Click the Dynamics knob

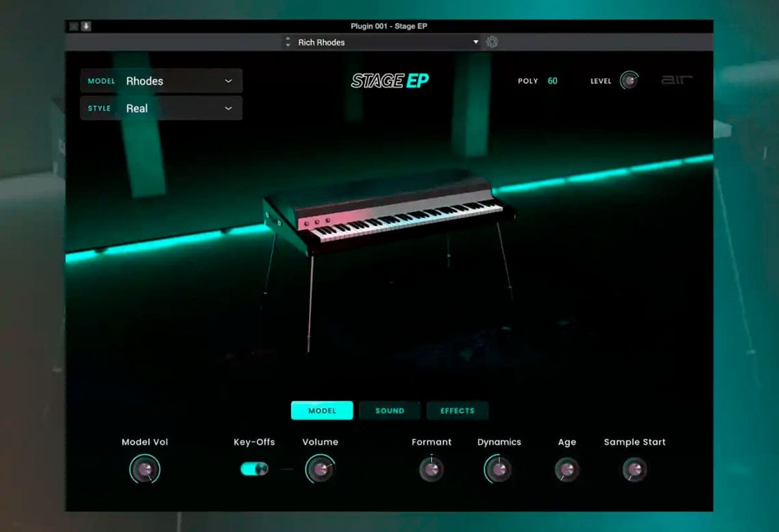(499, 468)
